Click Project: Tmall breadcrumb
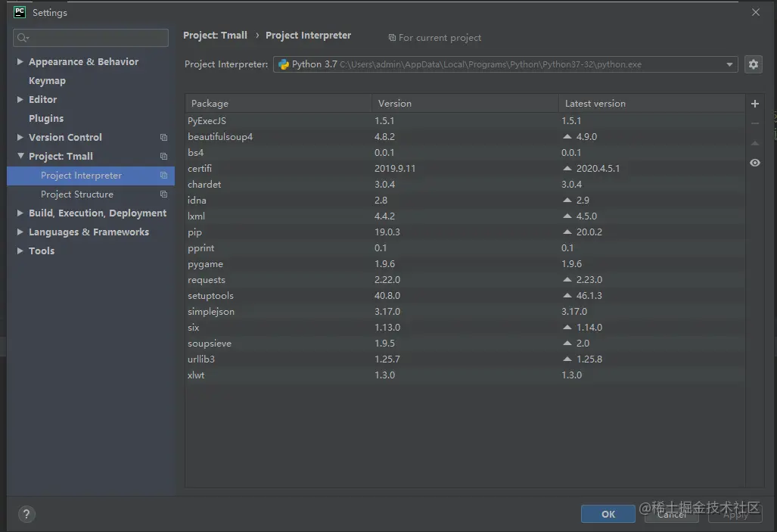The width and height of the screenshot is (777, 532). (215, 36)
